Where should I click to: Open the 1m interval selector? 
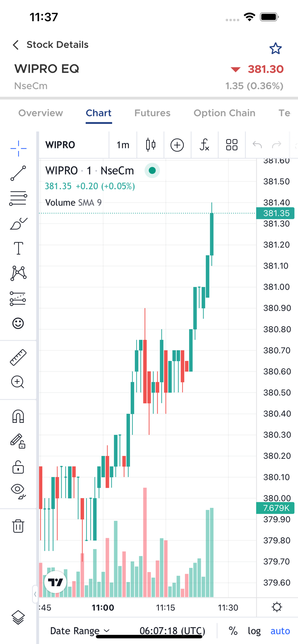click(123, 145)
